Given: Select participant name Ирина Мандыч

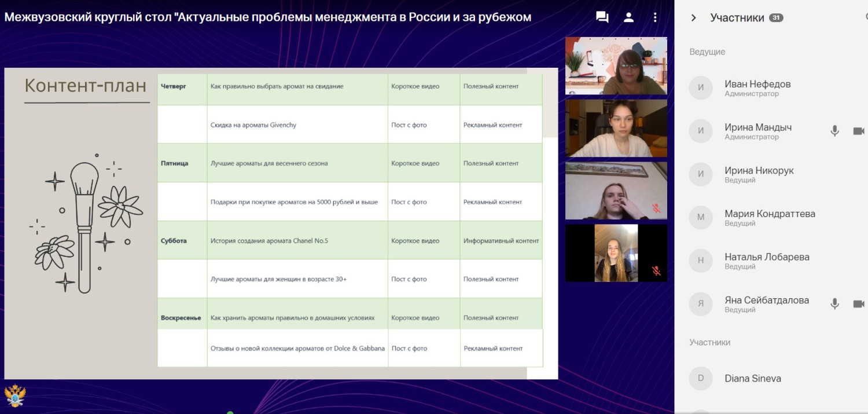Looking at the screenshot, I should (x=758, y=127).
